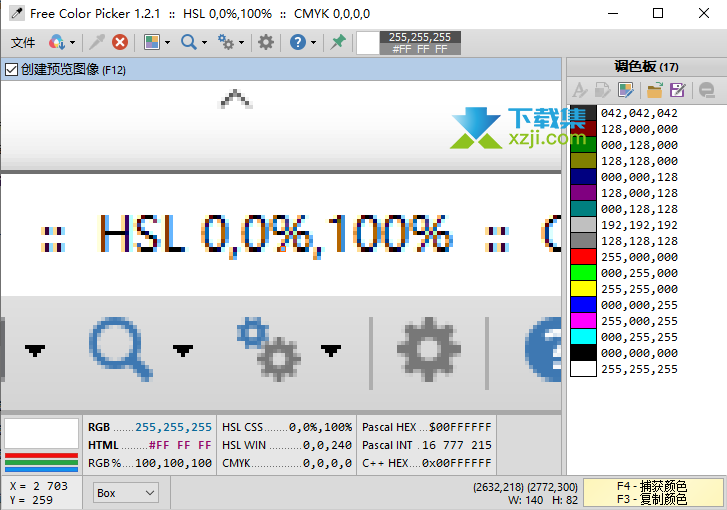Viewport: 727px width, 510px height.
Task: Click the CMYK 0,0,0,0 value row
Action: click(287, 463)
